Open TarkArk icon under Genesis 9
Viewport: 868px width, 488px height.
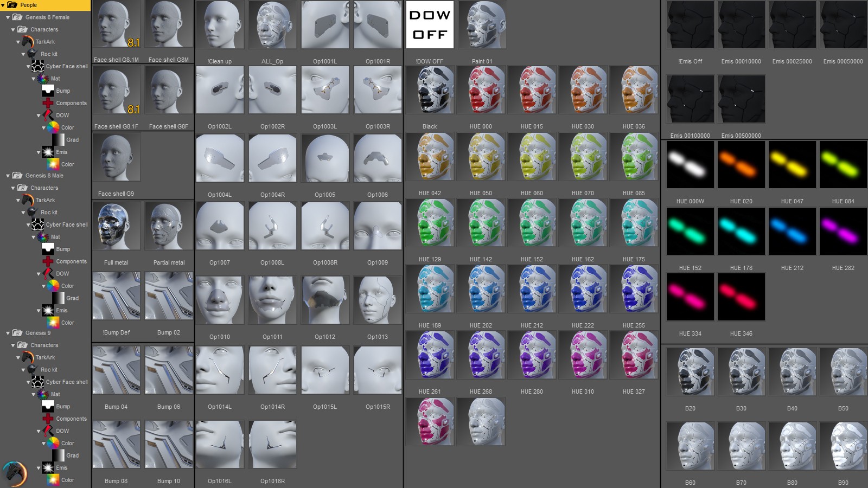tap(28, 357)
